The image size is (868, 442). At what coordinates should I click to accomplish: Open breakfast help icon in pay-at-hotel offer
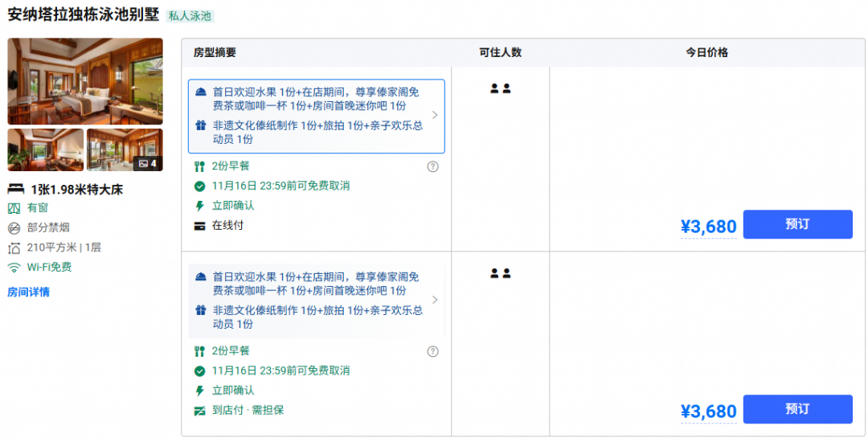(433, 351)
